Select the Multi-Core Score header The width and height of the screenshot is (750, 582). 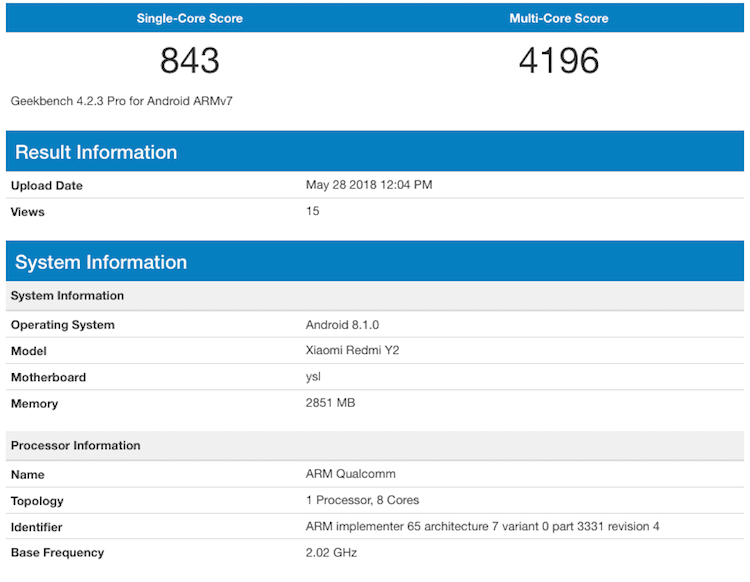click(559, 18)
